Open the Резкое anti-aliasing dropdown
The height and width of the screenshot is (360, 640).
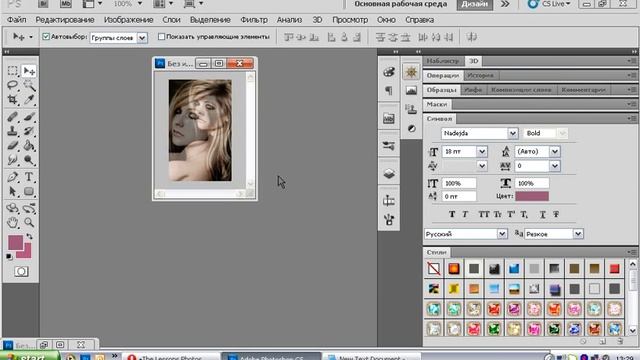pyautogui.click(x=578, y=234)
